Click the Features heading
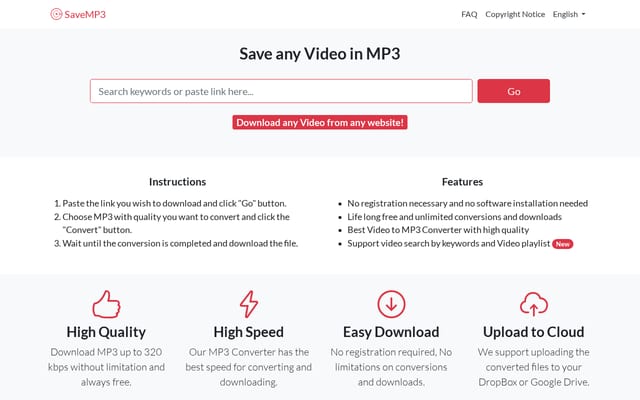This screenshot has width=640, height=400. (x=462, y=182)
